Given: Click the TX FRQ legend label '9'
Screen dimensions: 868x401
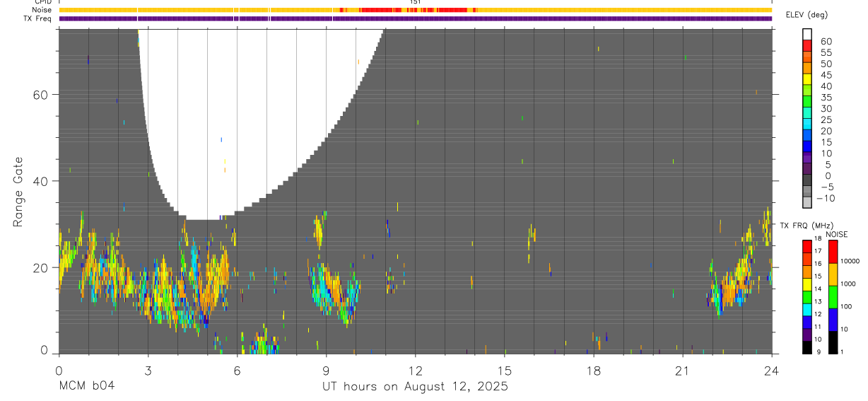Looking at the screenshot, I should coord(819,352).
